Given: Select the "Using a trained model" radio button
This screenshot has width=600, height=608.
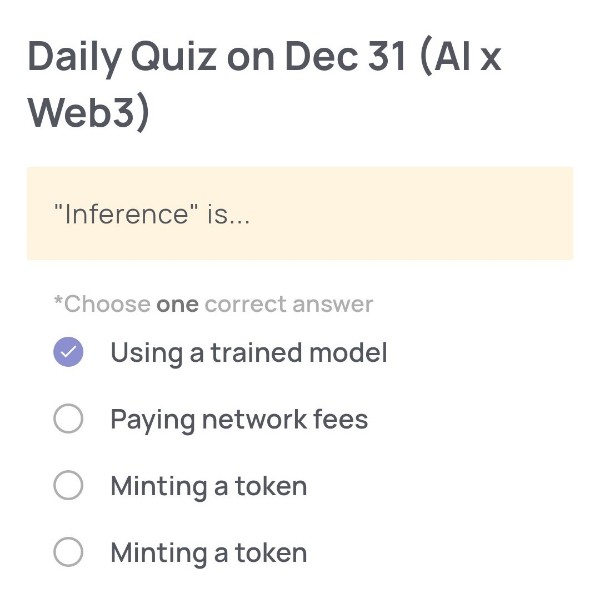Looking at the screenshot, I should click(x=68, y=352).
